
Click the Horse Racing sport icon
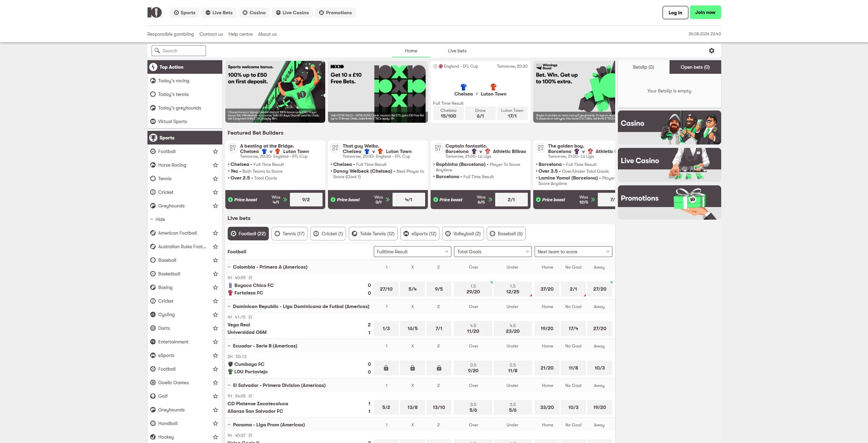[x=153, y=165]
